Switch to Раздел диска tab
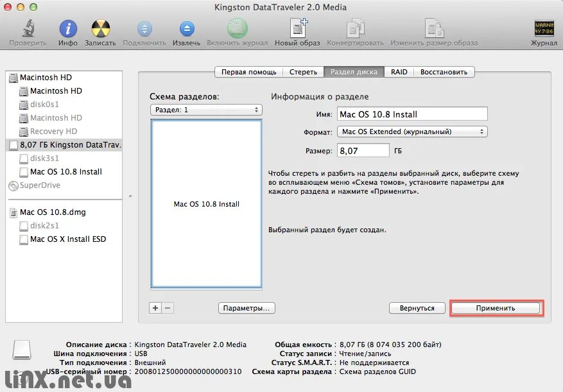 (x=354, y=72)
